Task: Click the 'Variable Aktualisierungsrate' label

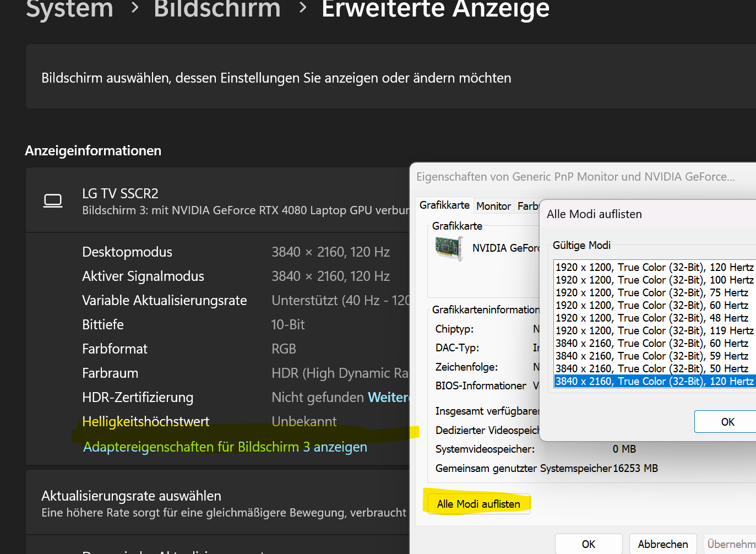Action: 164,300
